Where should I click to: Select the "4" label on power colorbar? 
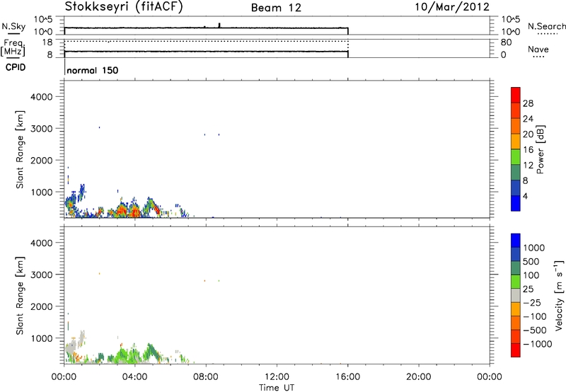(525, 196)
